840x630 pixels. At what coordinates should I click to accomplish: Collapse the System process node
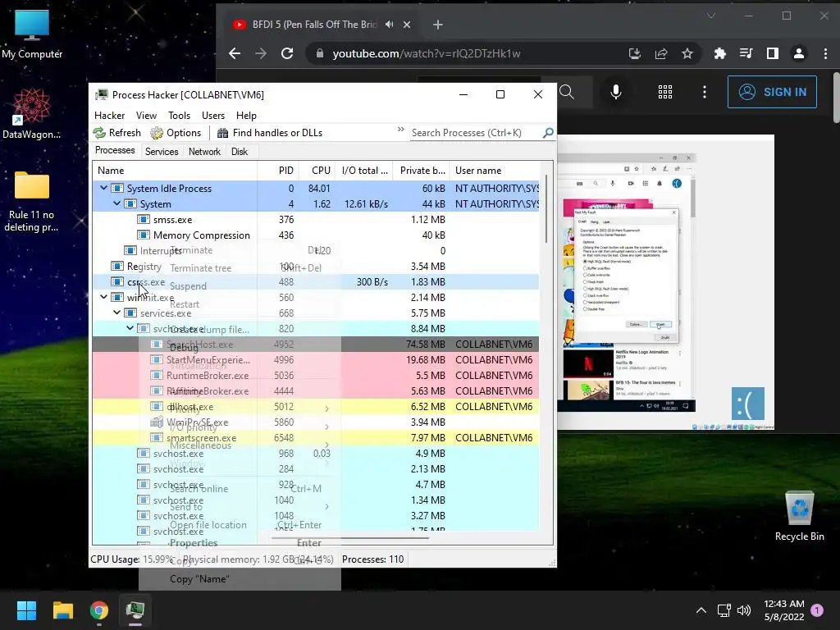116,203
